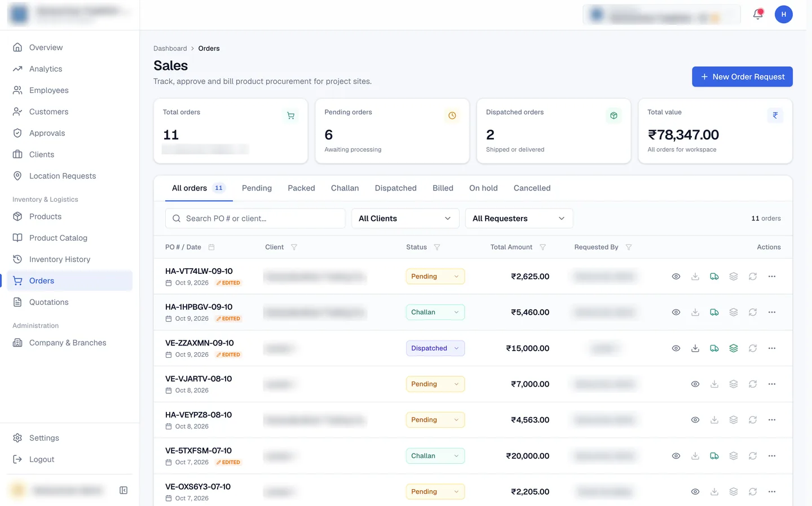Open Quotations in the sidebar

click(x=70, y=302)
